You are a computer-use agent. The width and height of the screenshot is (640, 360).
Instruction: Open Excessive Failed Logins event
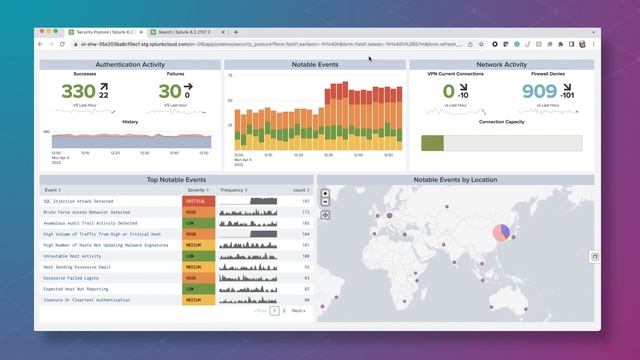tap(71, 278)
